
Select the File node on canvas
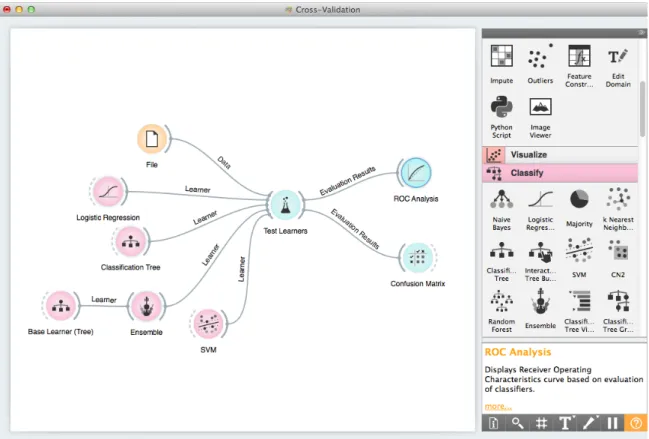152,139
